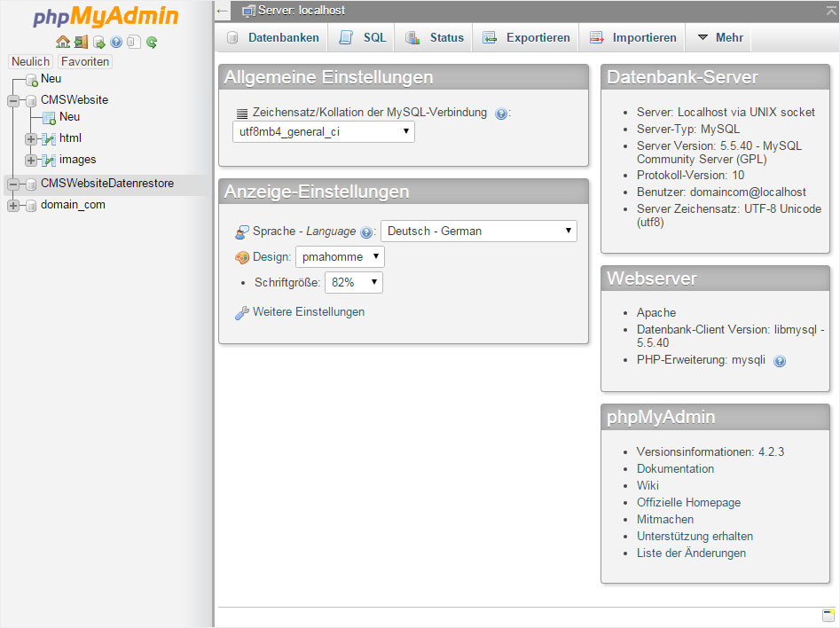Click the server icon in breadcrumb
This screenshot has height=628, width=840.
coord(248,11)
